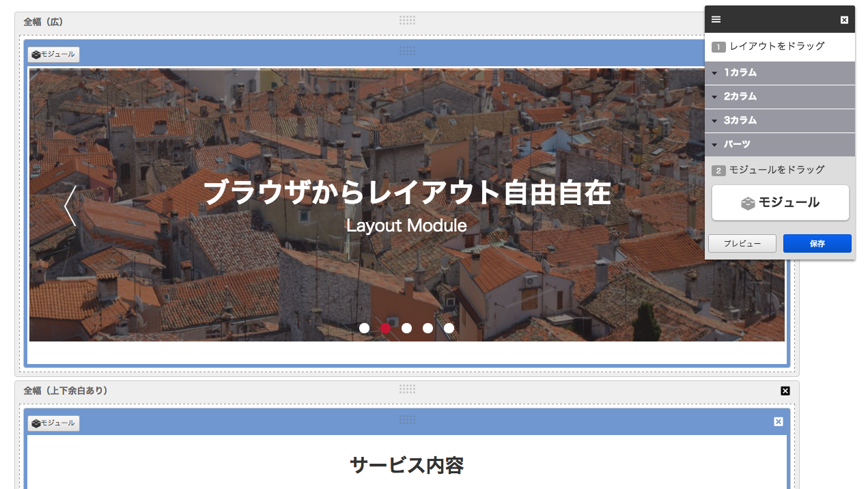The height and width of the screenshot is (489, 868).
Task: Remove the 全幅（上下余白あり） layout with its X icon
Action: pyautogui.click(x=785, y=391)
